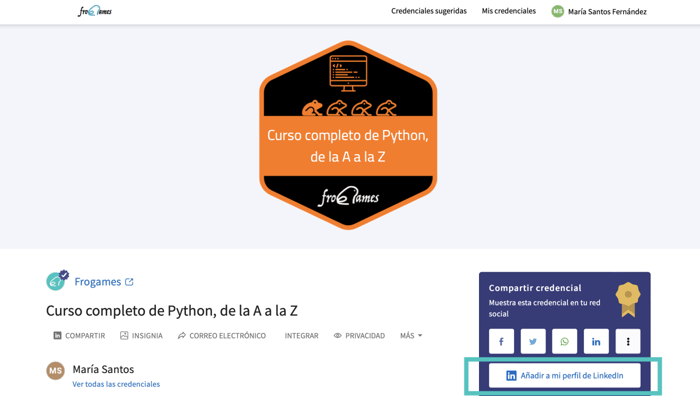Open María Santos Fernández account menu
Screen dimensions: 700x396
(x=607, y=12)
